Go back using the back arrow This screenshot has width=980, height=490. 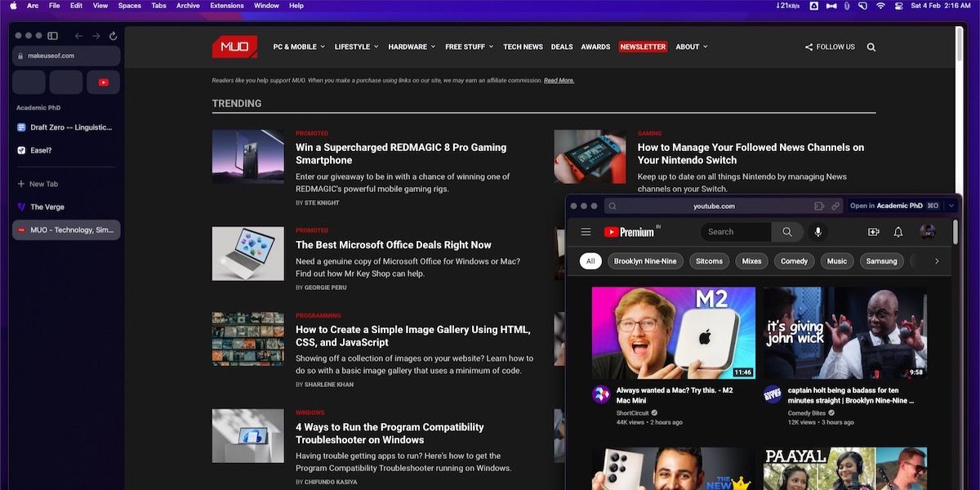tap(78, 36)
